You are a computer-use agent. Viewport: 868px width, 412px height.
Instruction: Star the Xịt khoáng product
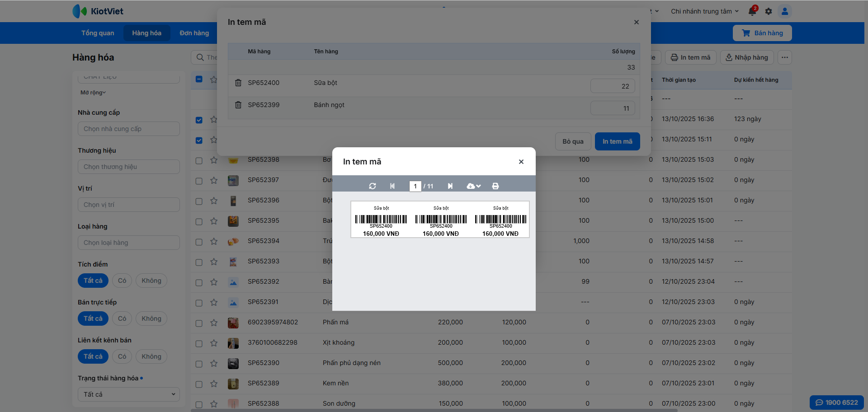coord(214,343)
